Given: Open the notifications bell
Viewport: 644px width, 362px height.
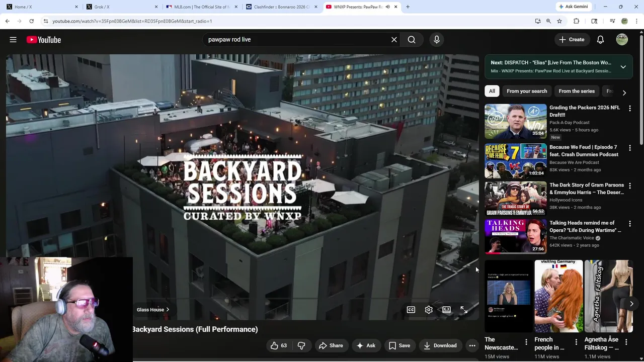Looking at the screenshot, I should pos(600,40).
